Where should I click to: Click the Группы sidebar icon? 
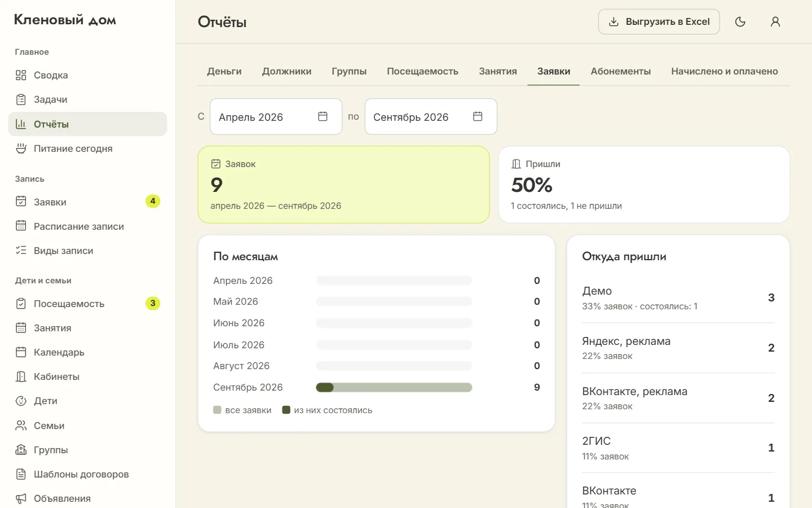[x=21, y=450]
